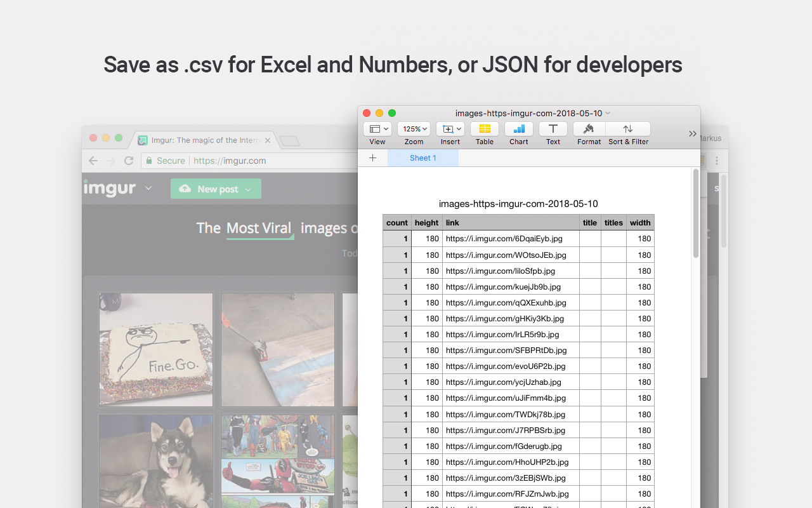
Task: Click Chrome forward arrow in browser window
Action: [111, 161]
